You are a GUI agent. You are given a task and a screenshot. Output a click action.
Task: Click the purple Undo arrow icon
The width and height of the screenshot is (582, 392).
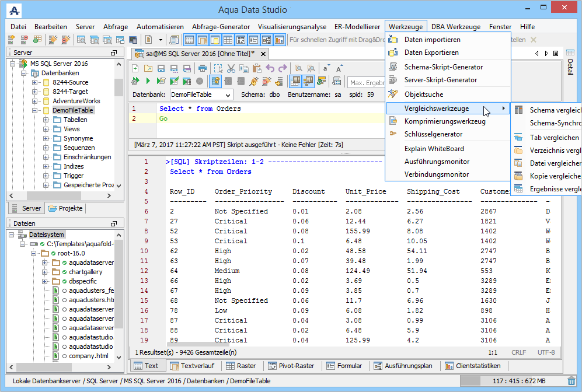270,68
